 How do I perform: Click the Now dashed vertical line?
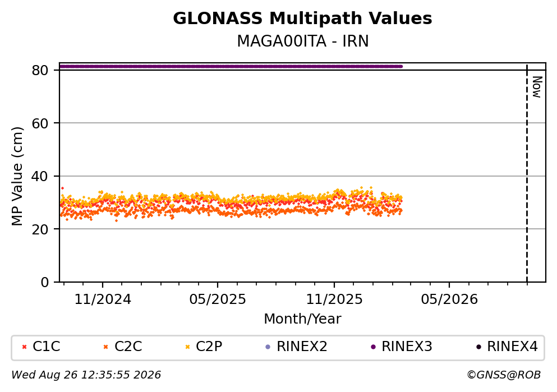click(x=527, y=173)
